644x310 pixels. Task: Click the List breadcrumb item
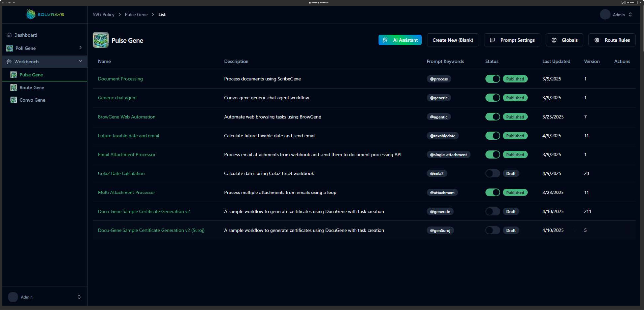[x=162, y=14]
